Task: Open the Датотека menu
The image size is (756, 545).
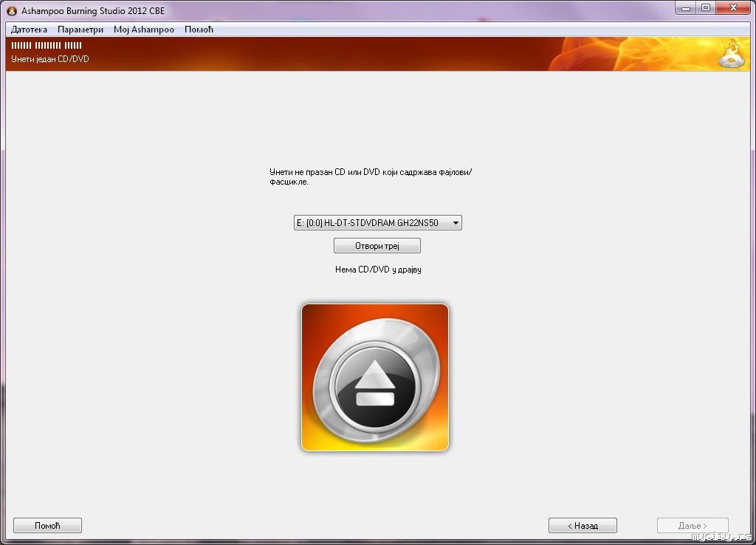Action: (x=29, y=30)
